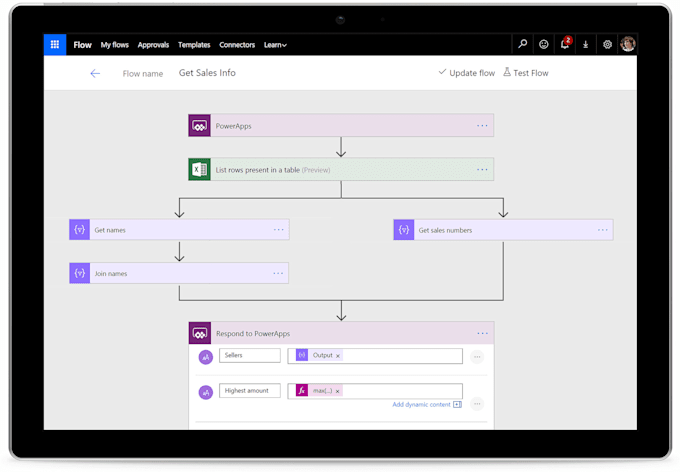Open the user profile avatar
This screenshot has width=680, height=472.
click(628, 44)
